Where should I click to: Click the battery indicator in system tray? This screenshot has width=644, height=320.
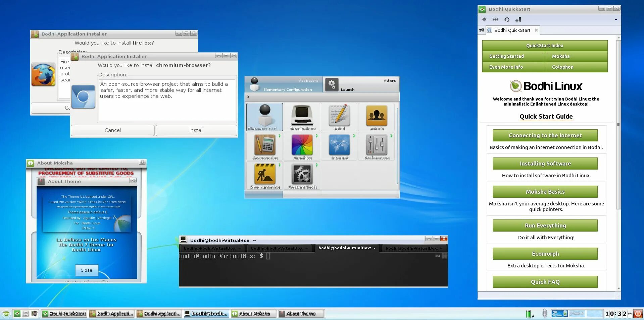(x=529, y=314)
